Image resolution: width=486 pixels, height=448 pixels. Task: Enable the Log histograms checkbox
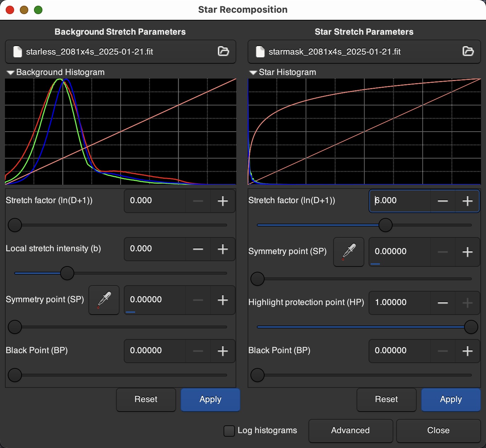229,431
